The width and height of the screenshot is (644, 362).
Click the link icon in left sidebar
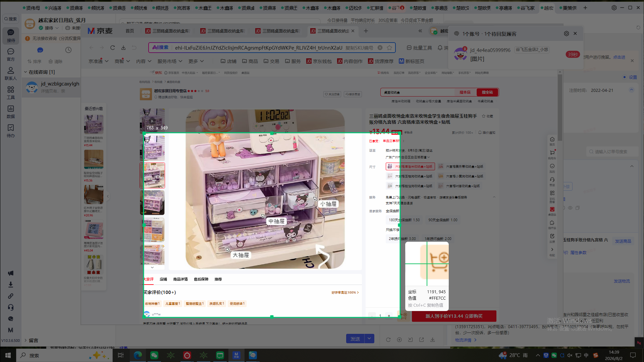11,296
